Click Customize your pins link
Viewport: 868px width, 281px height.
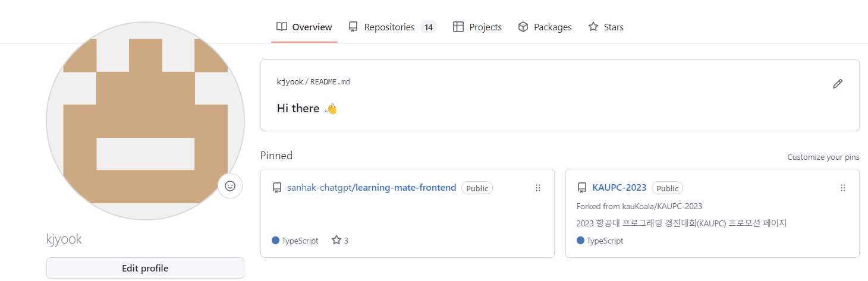[x=823, y=157]
